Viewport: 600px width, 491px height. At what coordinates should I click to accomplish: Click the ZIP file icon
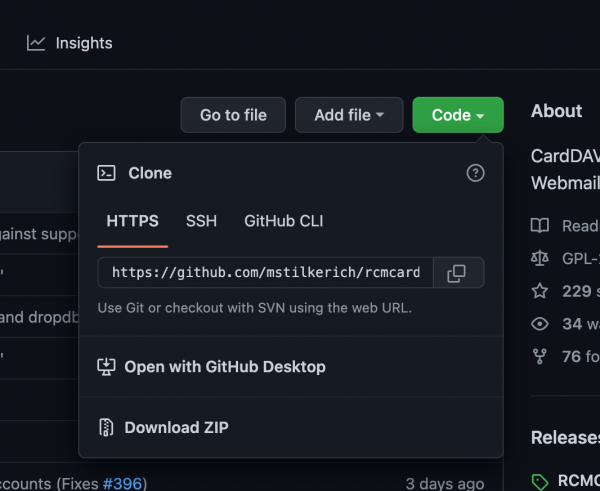(x=106, y=427)
